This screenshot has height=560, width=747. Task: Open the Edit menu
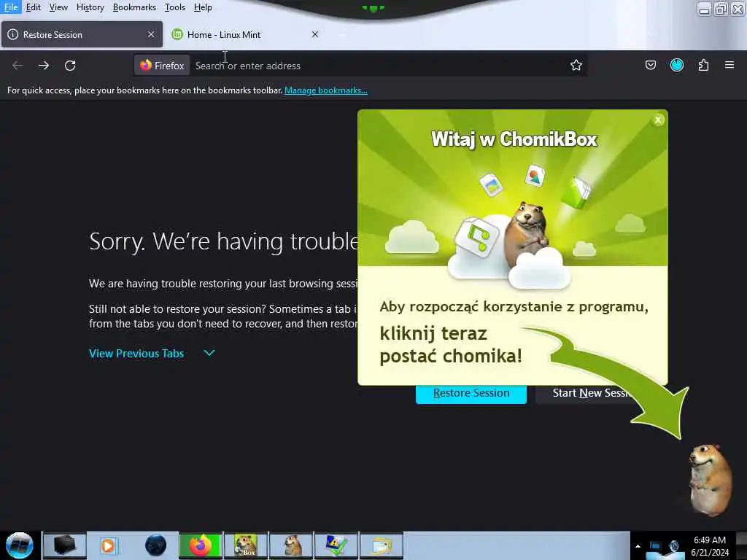click(34, 7)
